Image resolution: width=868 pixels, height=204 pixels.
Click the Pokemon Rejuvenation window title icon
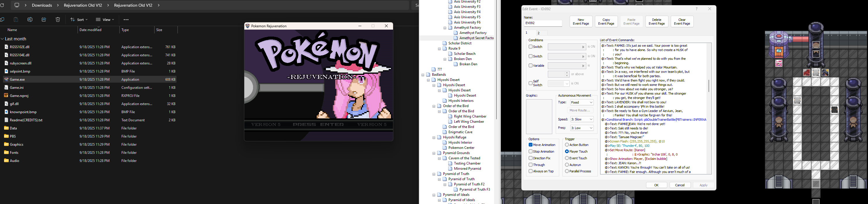(248, 26)
